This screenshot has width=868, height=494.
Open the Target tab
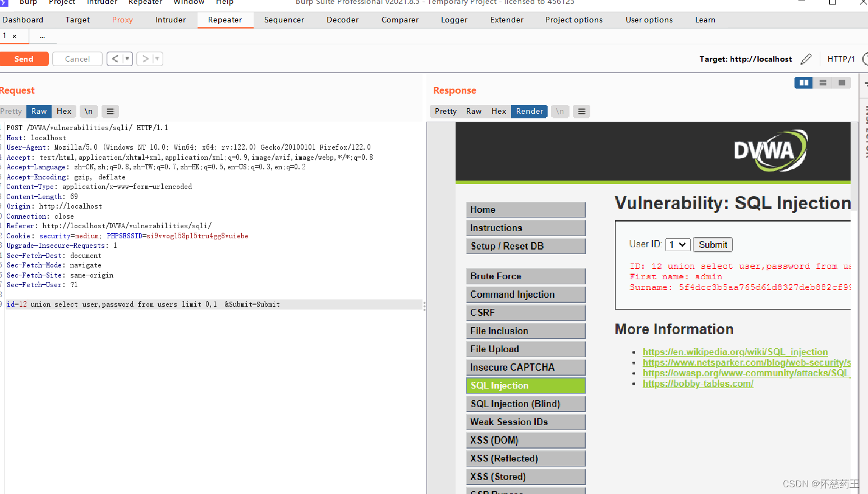point(77,20)
